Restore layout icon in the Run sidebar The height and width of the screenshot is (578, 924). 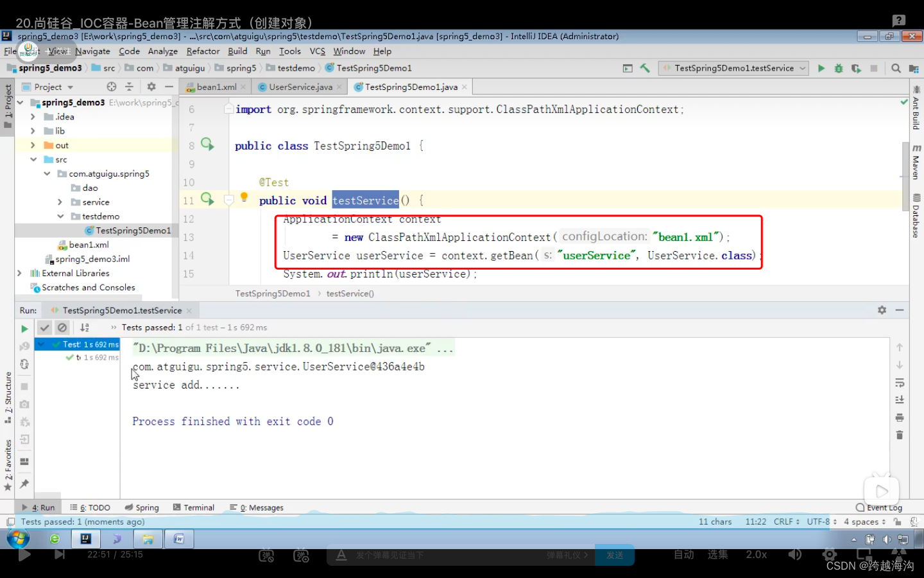click(24, 462)
